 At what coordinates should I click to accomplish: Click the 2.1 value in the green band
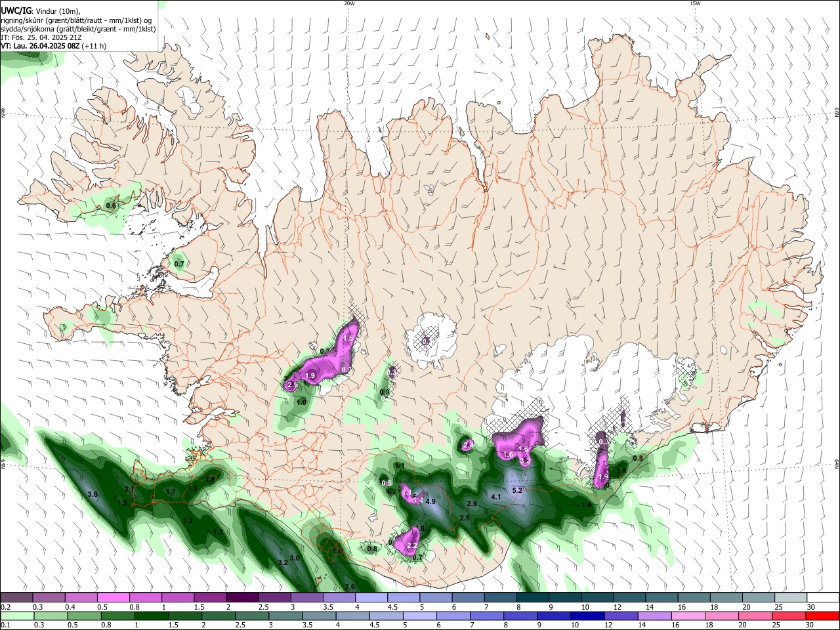pos(129,489)
